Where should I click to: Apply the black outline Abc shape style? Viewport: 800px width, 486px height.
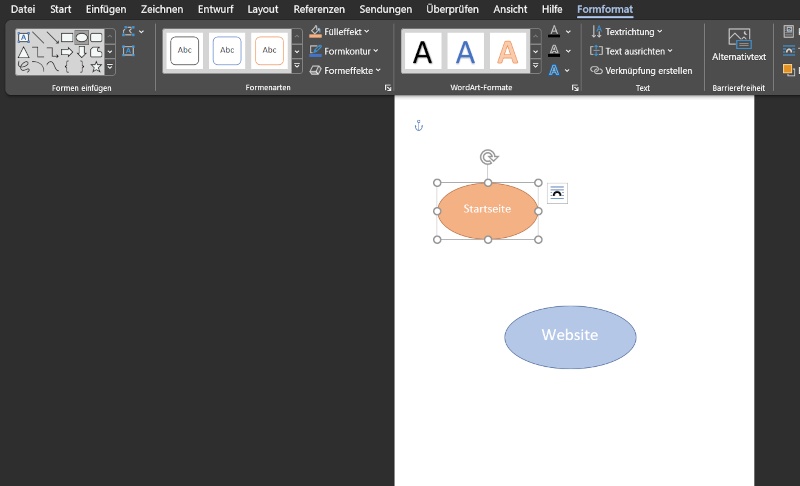pyautogui.click(x=185, y=50)
